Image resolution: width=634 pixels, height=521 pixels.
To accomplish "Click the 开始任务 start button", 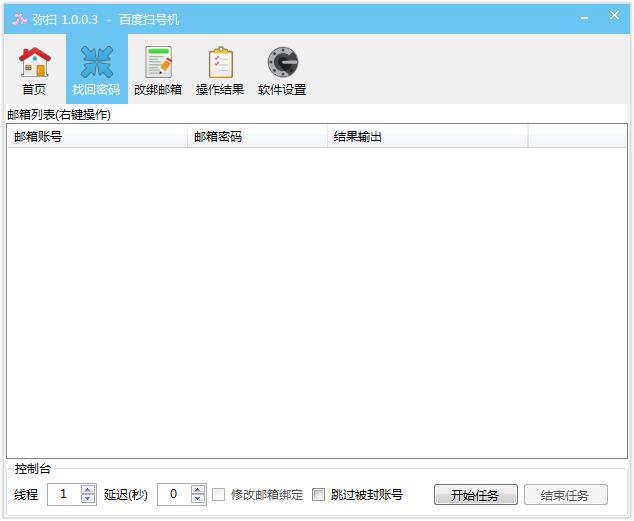I will pos(476,495).
